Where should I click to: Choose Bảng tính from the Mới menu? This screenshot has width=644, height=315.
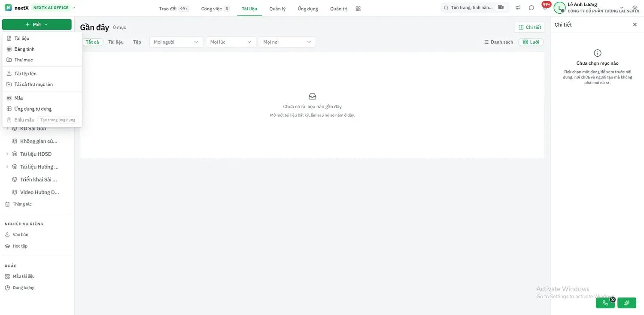(x=42, y=49)
